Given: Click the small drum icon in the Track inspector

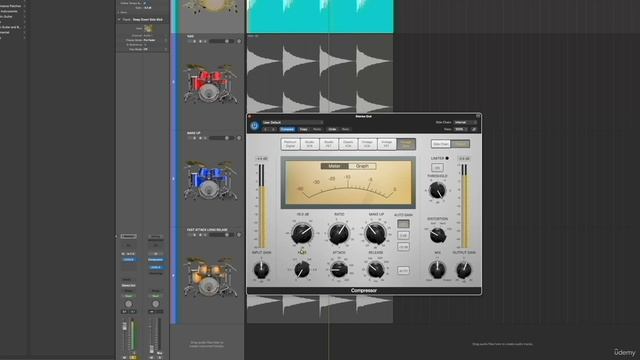Looking at the screenshot, I should coord(148,29).
